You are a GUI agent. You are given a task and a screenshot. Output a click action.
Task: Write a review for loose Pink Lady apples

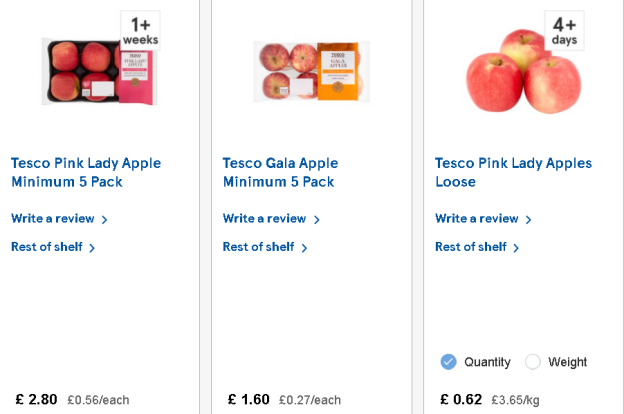pyautogui.click(x=484, y=219)
